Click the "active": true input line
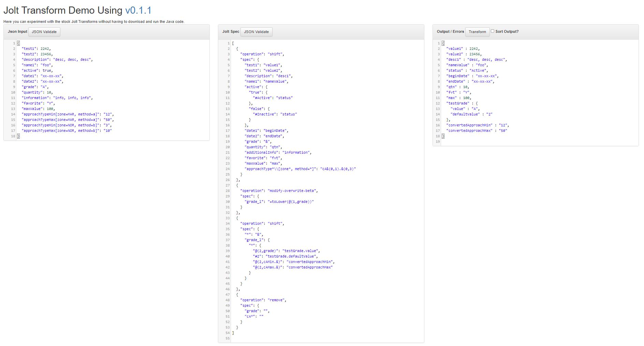Image resolution: width=644 pixels, height=346 pixels. coord(37,71)
